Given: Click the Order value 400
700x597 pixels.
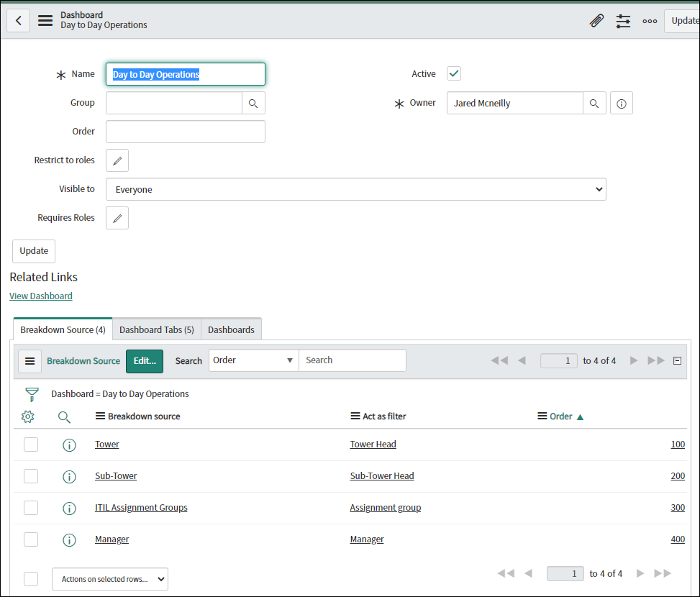Looking at the screenshot, I should pyautogui.click(x=678, y=539).
